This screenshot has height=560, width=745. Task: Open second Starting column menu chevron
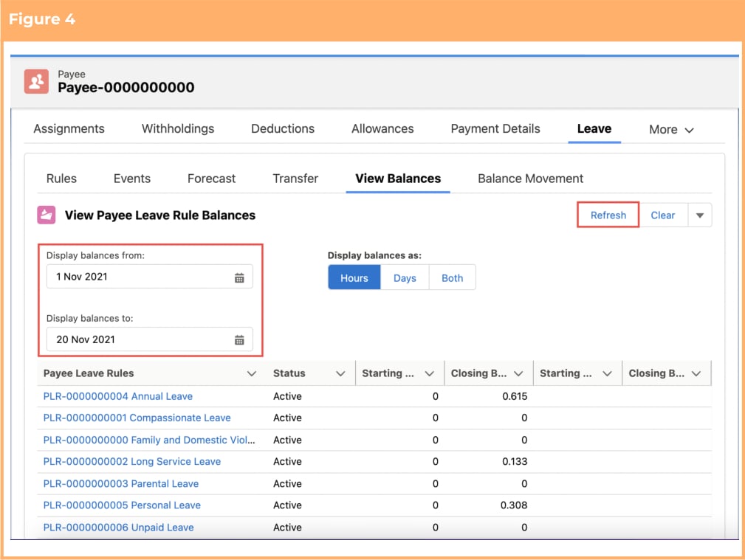click(607, 374)
